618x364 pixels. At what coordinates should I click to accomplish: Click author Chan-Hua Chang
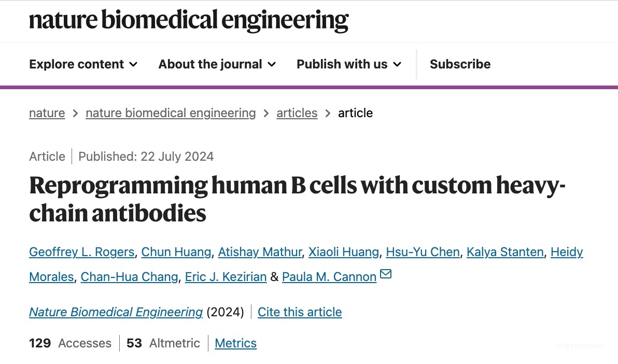(x=129, y=277)
